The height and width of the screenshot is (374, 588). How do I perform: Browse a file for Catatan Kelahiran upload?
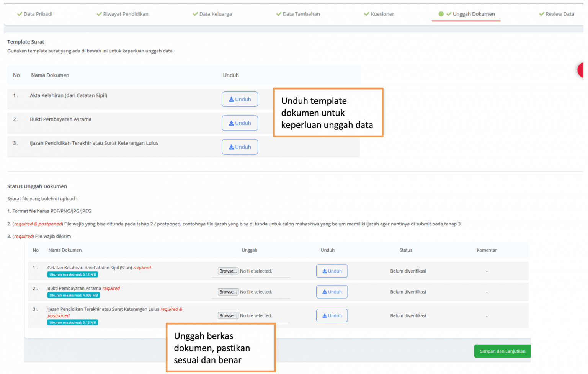(228, 271)
